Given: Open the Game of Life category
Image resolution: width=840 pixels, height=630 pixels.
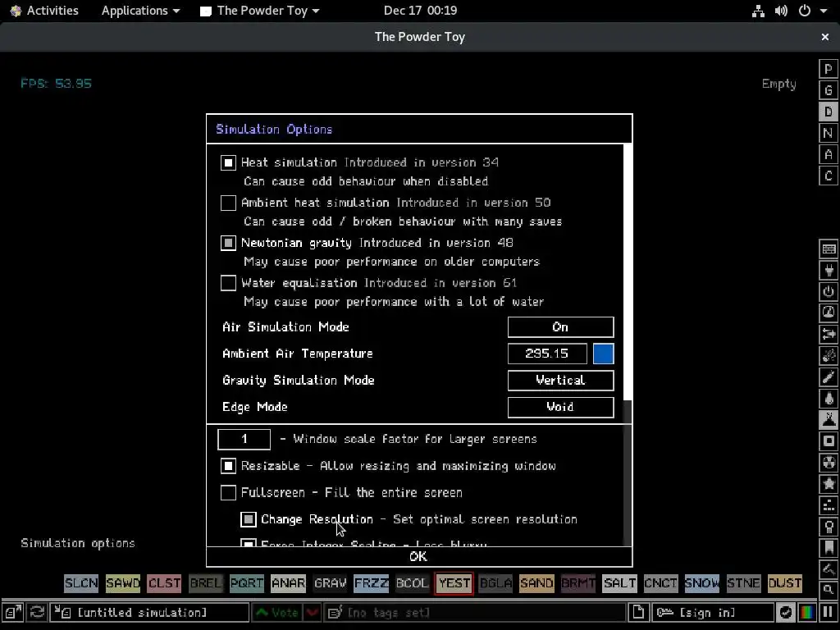Looking at the screenshot, I should click(x=829, y=505).
